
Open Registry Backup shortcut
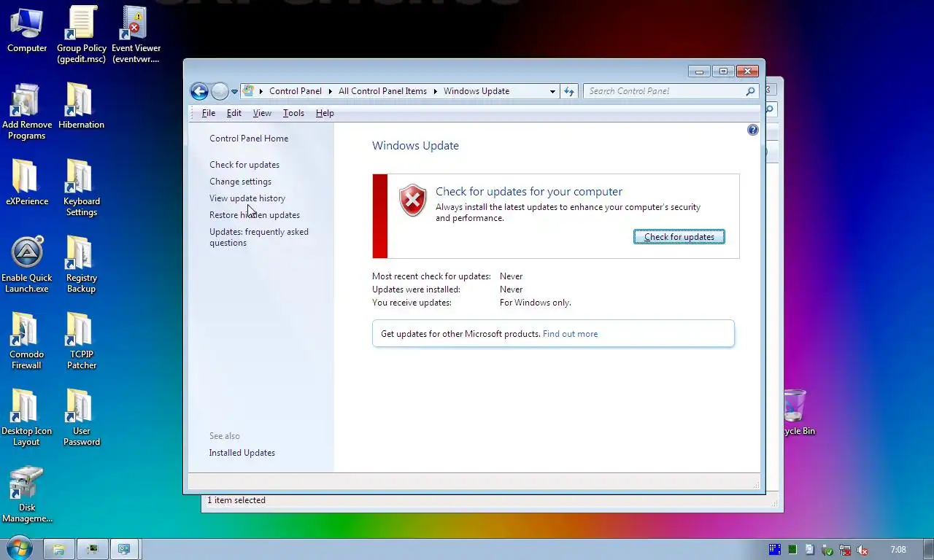point(81,264)
